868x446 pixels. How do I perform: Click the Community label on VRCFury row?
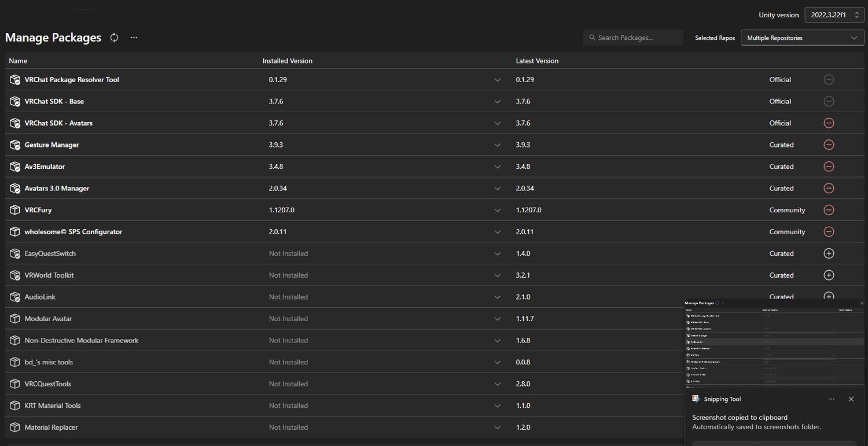(x=787, y=210)
